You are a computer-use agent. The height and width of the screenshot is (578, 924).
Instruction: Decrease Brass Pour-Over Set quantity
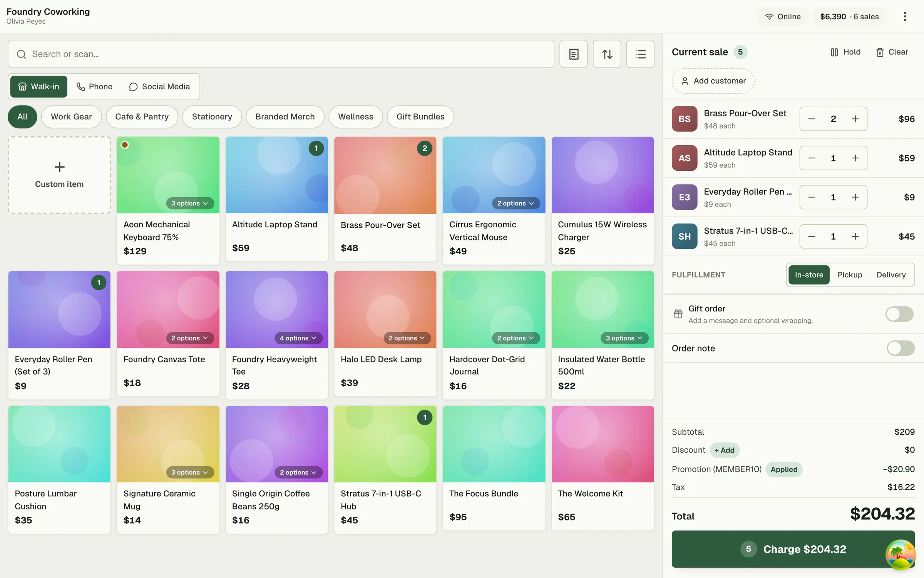click(x=812, y=119)
